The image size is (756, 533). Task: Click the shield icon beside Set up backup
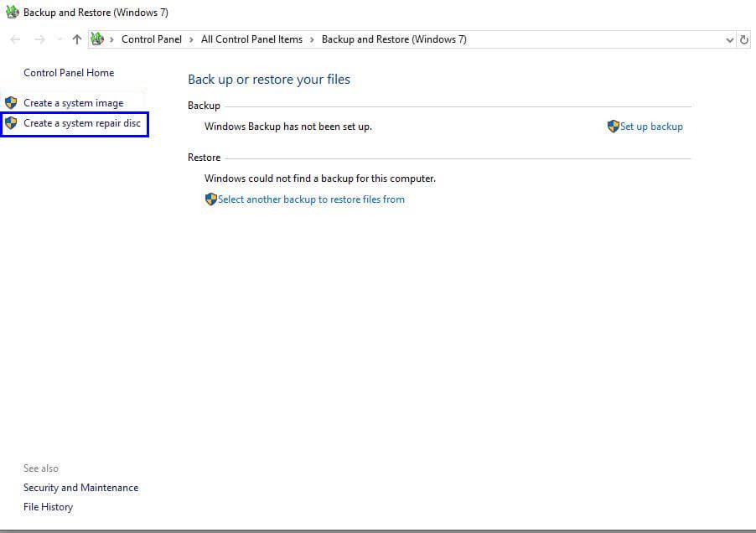click(x=614, y=127)
